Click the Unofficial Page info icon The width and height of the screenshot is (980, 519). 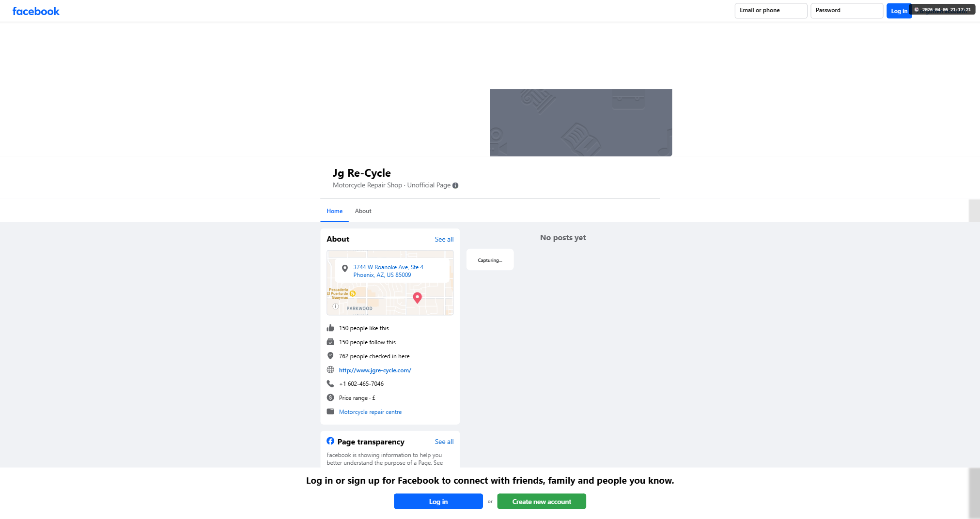[455, 185]
